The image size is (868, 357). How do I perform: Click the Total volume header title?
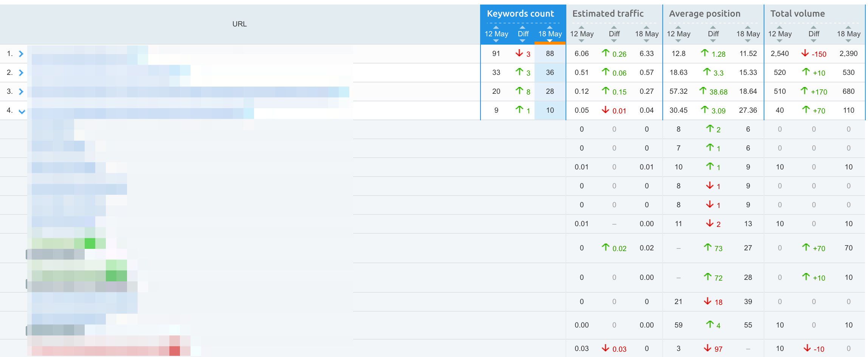[798, 14]
